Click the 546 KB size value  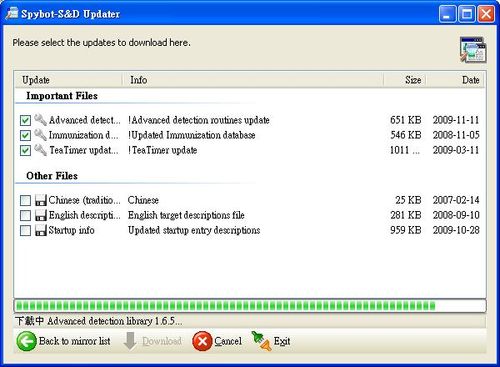tap(406, 135)
